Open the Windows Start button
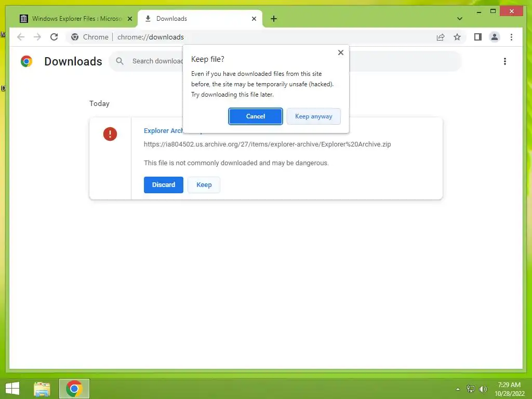 [x=12, y=389]
